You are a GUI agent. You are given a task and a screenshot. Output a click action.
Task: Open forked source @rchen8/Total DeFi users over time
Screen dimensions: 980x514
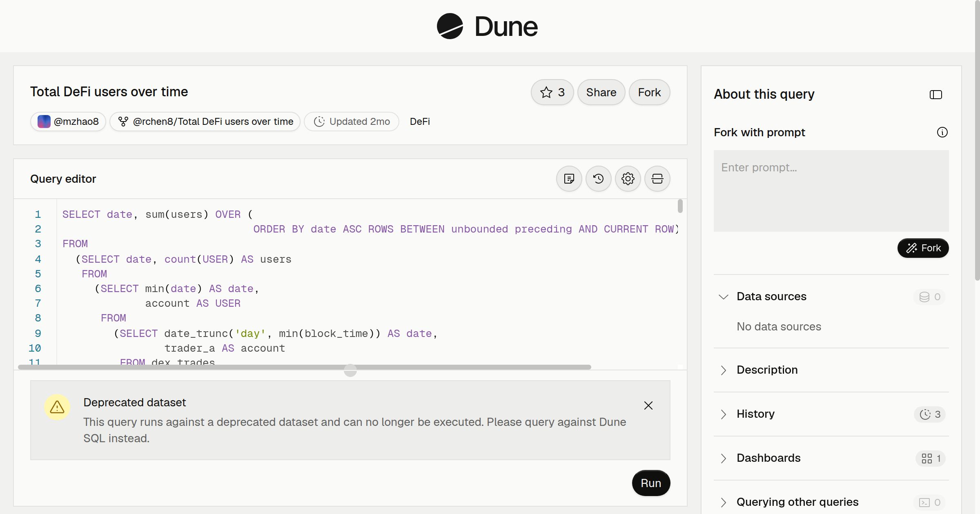coord(205,122)
